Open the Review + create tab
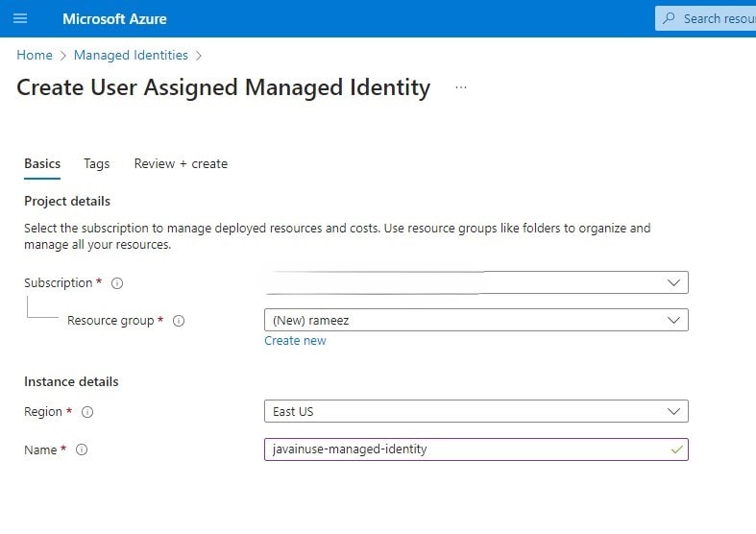Image resolution: width=756 pixels, height=534 pixels. [x=181, y=164]
